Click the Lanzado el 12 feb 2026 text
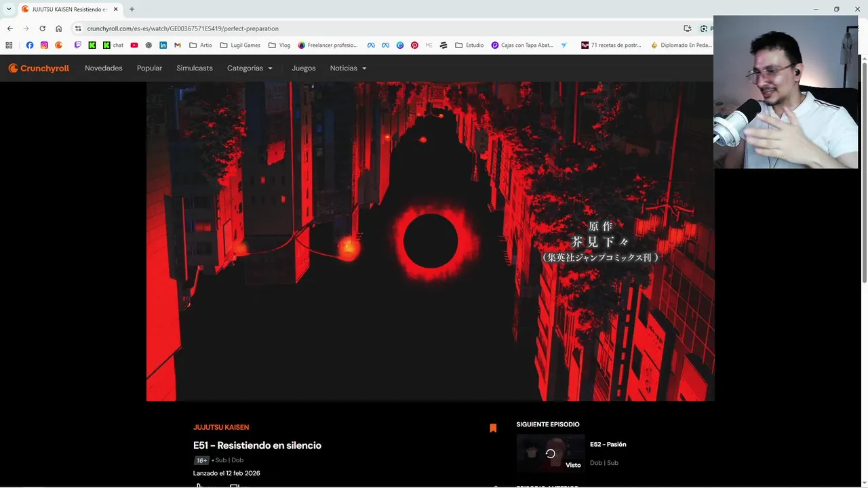This screenshot has height=488, width=868. pyautogui.click(x=226, y=473)
